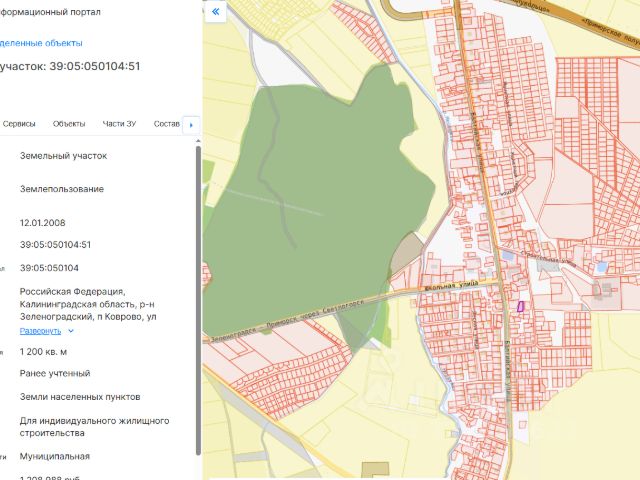Click the cadastral number 39:05:050104:51 value
Screen dimensions: 640x480
tap(56, 245)
